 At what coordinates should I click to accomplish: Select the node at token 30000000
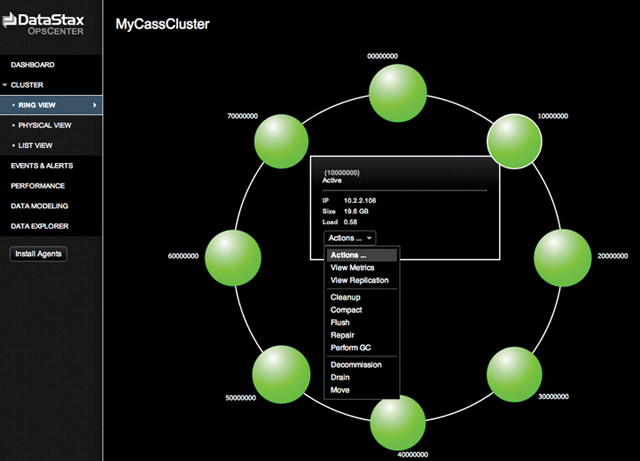514,374
